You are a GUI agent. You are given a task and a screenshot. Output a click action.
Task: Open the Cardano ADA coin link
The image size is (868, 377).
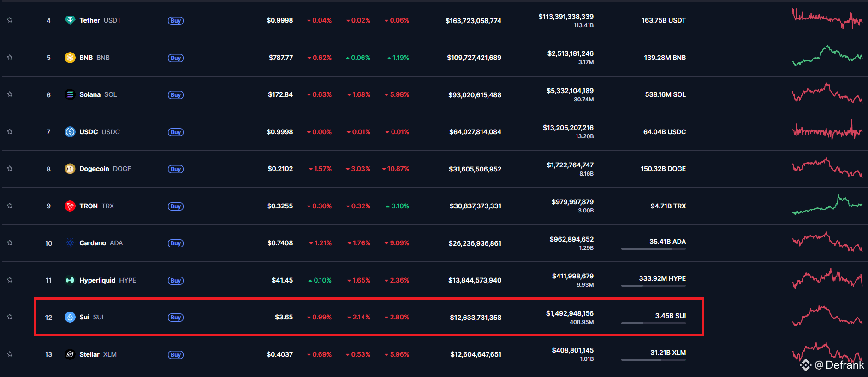101,243
